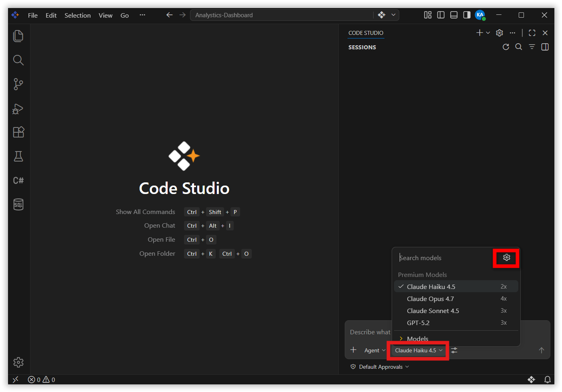The image size is (562, 392).
Task: Click the SESSIONS section header
Action: (x=362, y=47)
